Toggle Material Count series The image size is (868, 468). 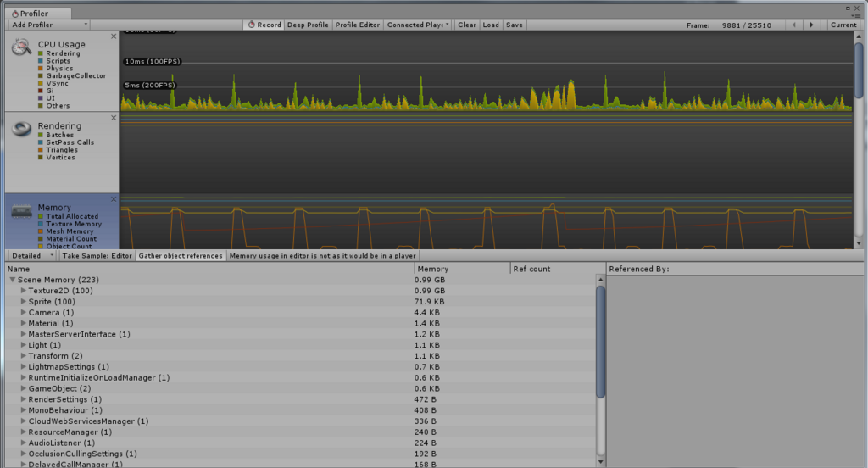coord(41,239)
